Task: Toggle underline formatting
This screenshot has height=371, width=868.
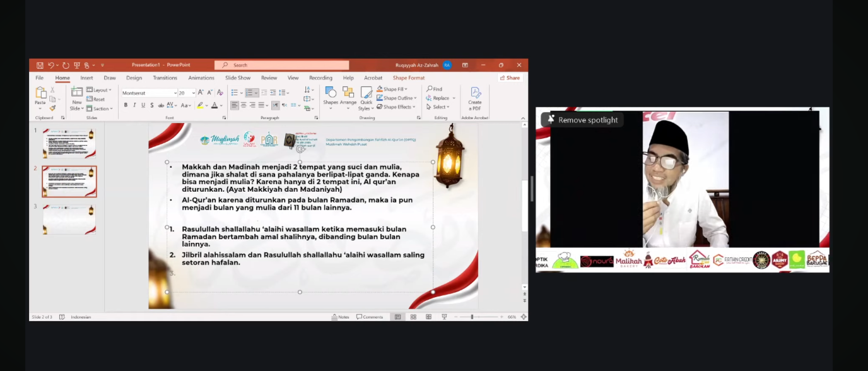Action: (143, 105)
